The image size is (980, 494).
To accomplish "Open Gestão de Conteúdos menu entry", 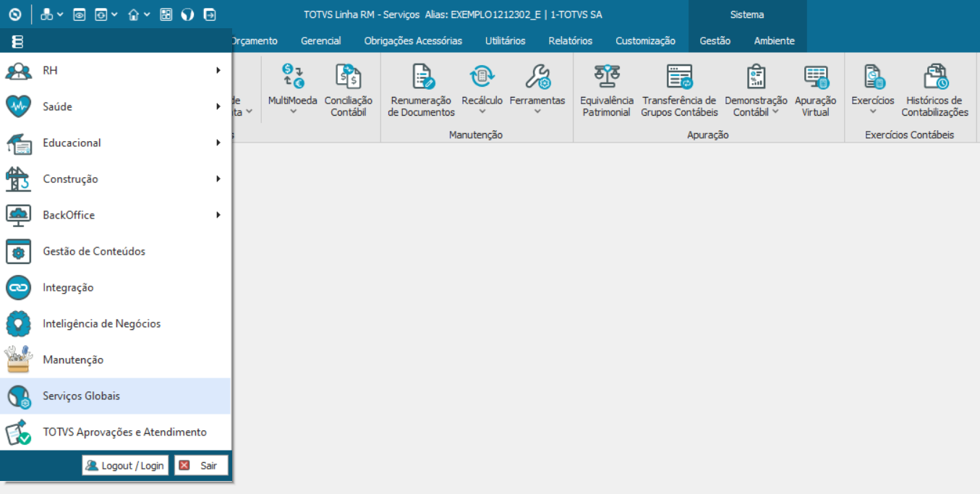I will (116, 251).
